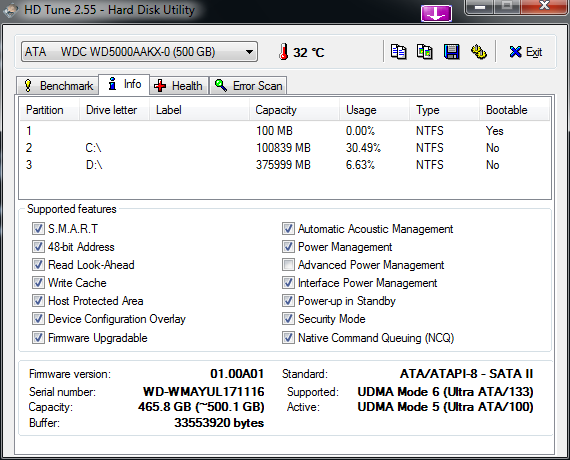The width and height of the screenshot is (570, 460).
Task: Save screenshot with floppy disk icon
Action: tap(452, 52)
